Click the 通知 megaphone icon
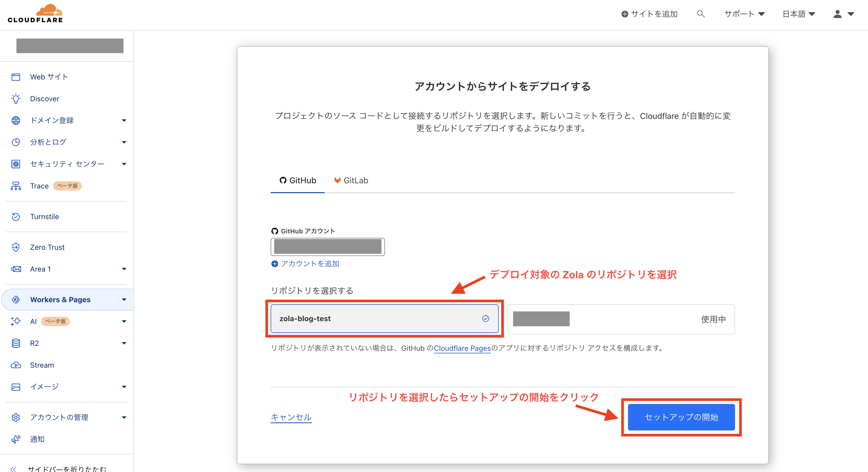Viewport: 868px width, 472px height. point(16,439)
